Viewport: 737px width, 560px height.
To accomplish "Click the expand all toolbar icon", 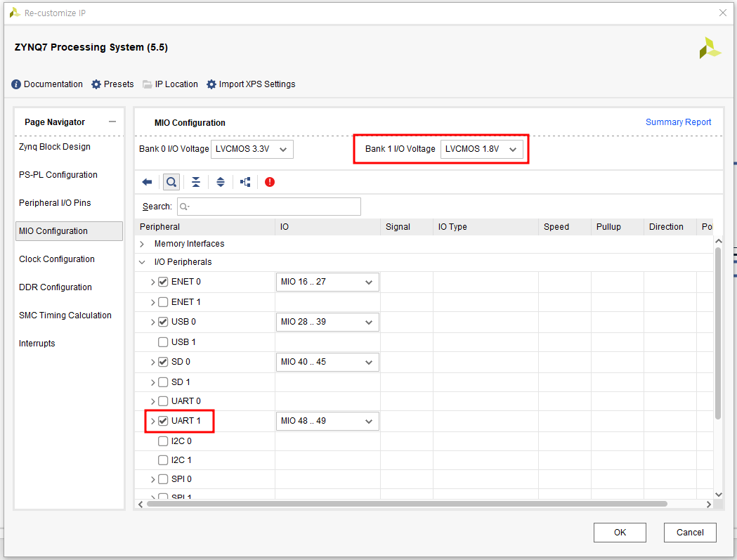I will (x=221, y=182).
